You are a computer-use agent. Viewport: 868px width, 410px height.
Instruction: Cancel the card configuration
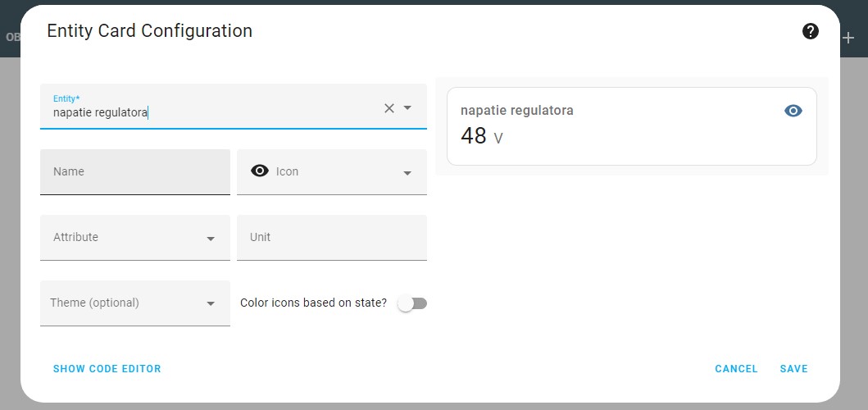pyautogui.click(x=736, y=369)
